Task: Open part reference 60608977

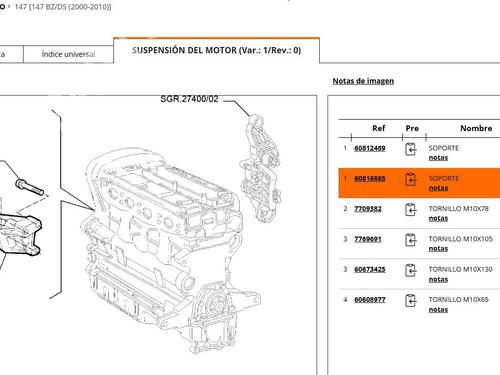Action: coord(370,300)
